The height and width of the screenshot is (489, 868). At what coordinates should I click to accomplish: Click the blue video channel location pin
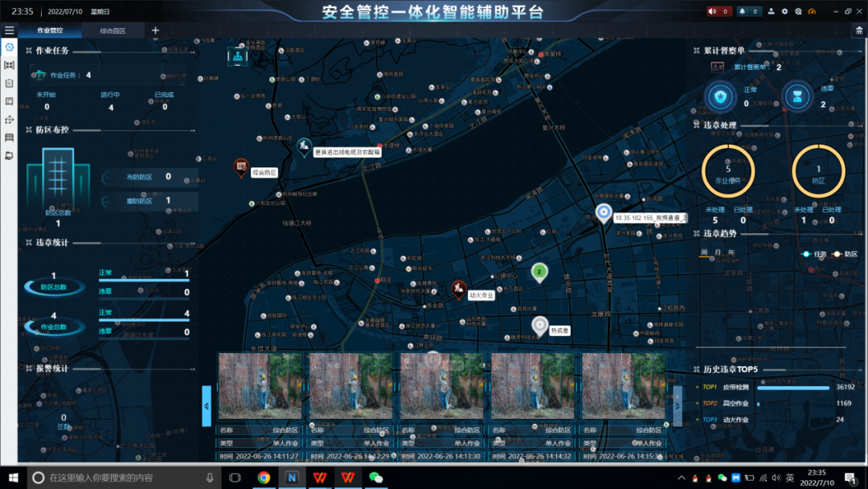click(x=604, y=213)
